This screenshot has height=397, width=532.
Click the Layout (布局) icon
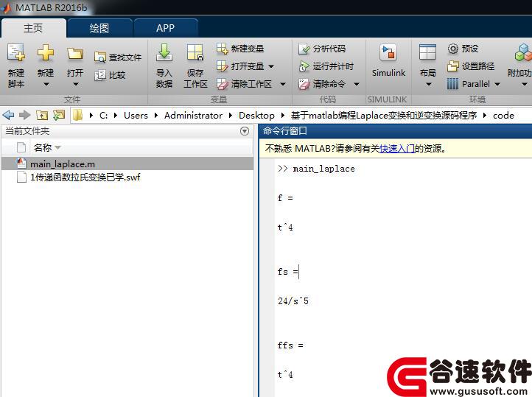(x=427, y=52)
